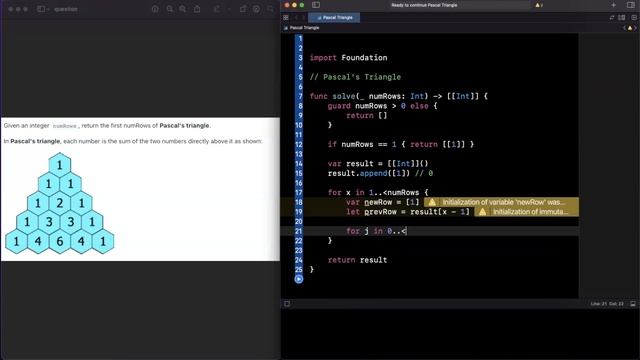This screenshot has height=360, width=640.
Task: Click 'for x in 1..<numRows' line
Action: [378, 193]
